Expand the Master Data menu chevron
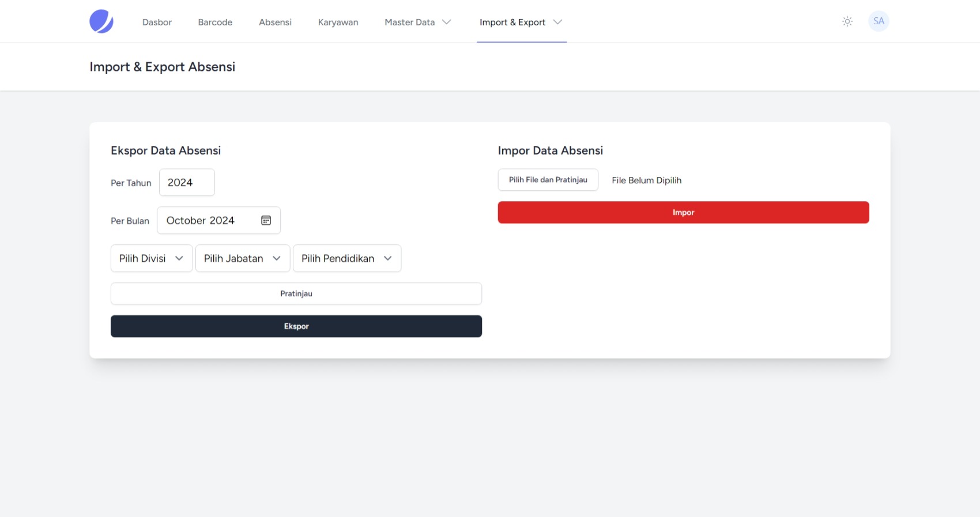The image size is (980, 517). point(446,22)
